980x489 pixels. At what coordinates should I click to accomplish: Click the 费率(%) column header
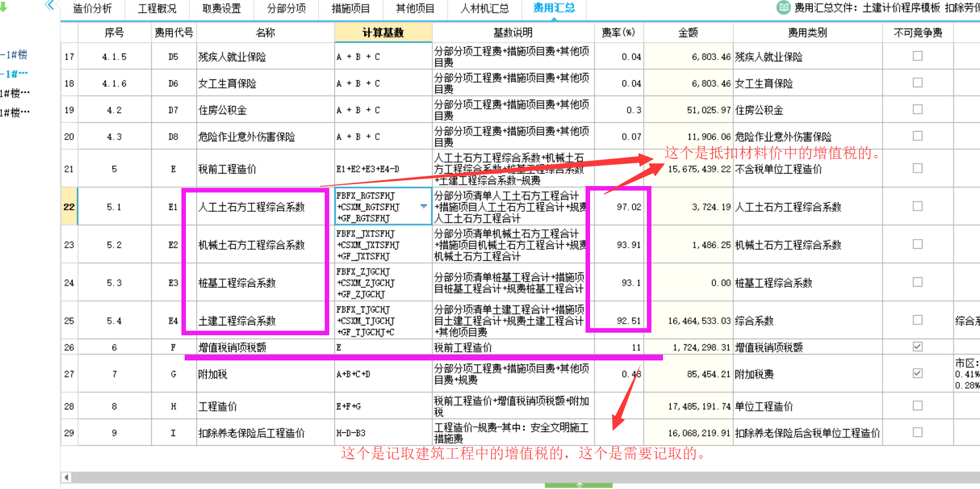point(618,32)
